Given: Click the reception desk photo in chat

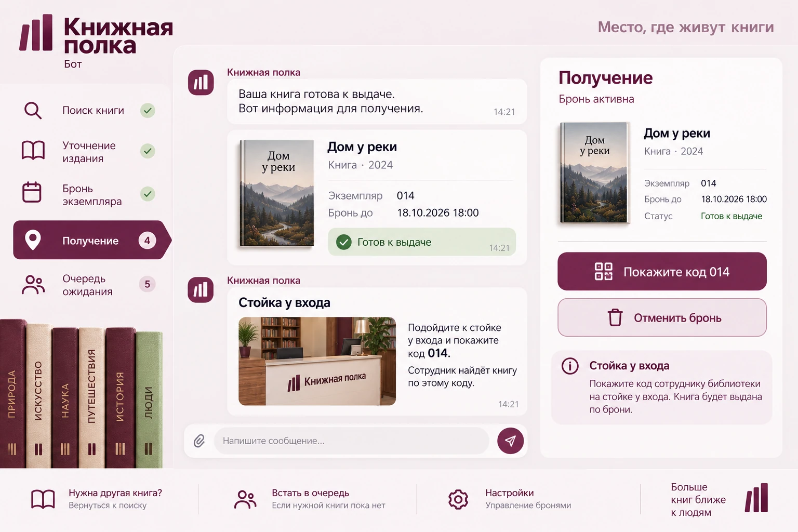Looking at the screenshot, I should click(317, 361).
